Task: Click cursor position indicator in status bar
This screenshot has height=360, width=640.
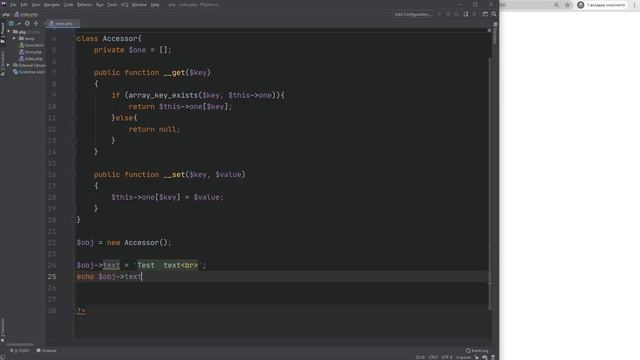Action: pyautogui.click(x=420, y=357)
